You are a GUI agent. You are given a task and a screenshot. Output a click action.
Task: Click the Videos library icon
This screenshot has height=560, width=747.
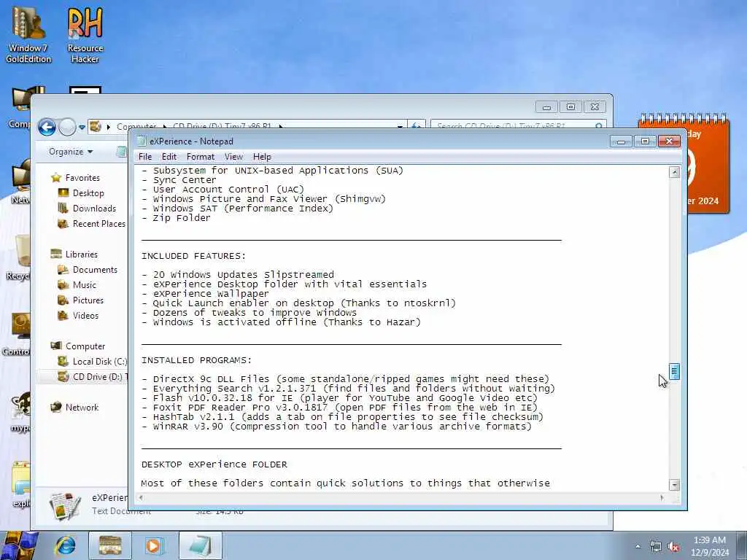[x=63, y=315]
